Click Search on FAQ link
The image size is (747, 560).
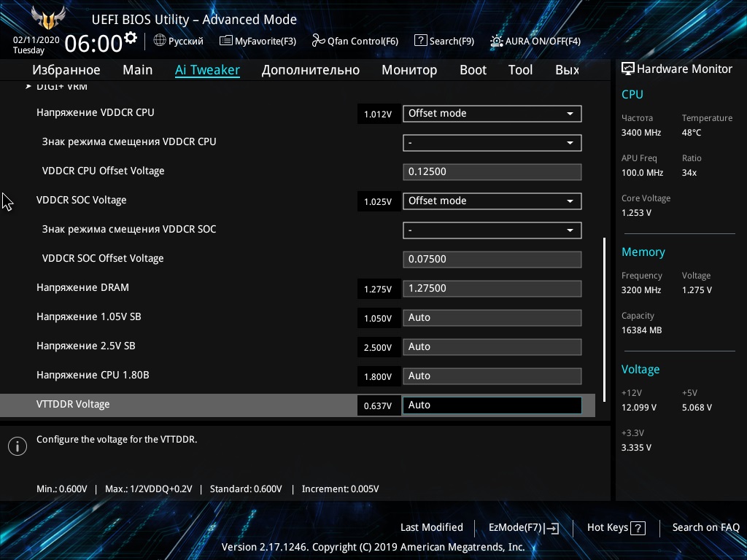(705, 527)
